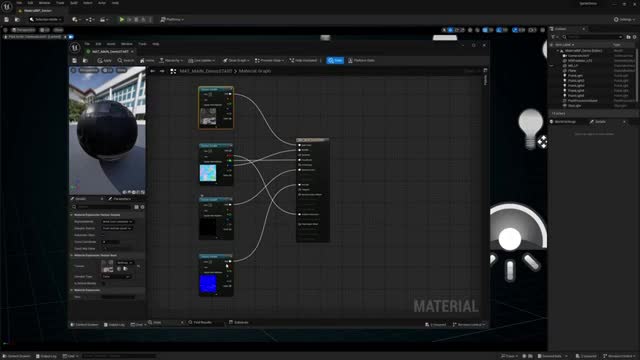Viewport: 640px width, 360px height.
Task: Open Output Log in material editor
Action: point(114,325)
